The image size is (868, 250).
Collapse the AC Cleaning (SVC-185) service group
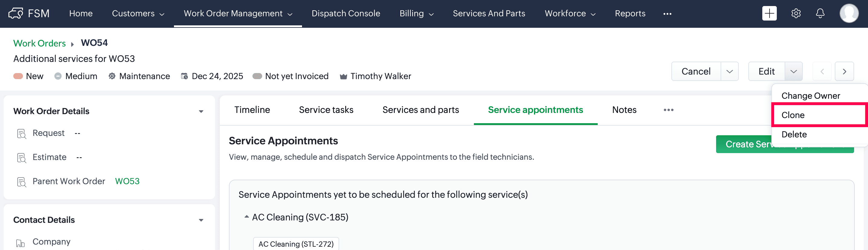(246, 217)
